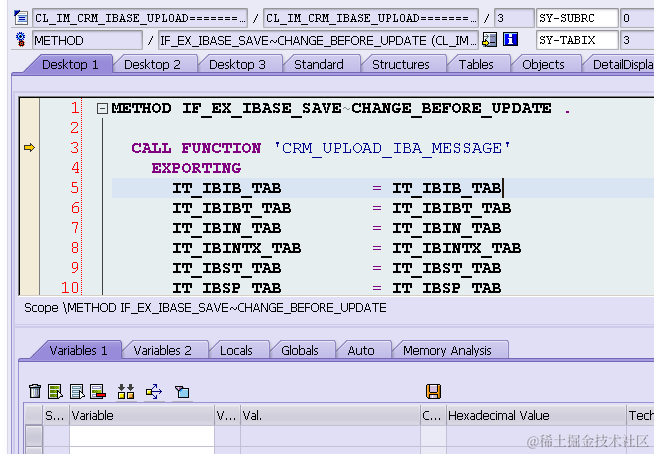Click the yellow current-line arrow at line 3

[x=29, y=147]
